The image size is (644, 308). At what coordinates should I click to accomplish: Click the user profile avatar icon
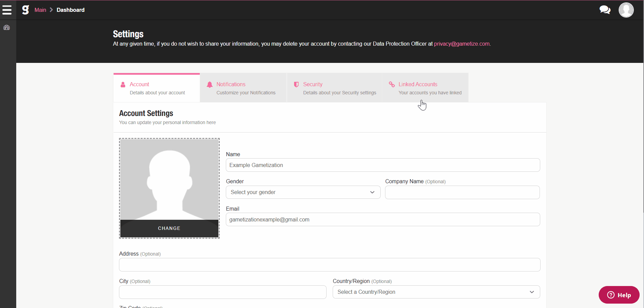626,10
